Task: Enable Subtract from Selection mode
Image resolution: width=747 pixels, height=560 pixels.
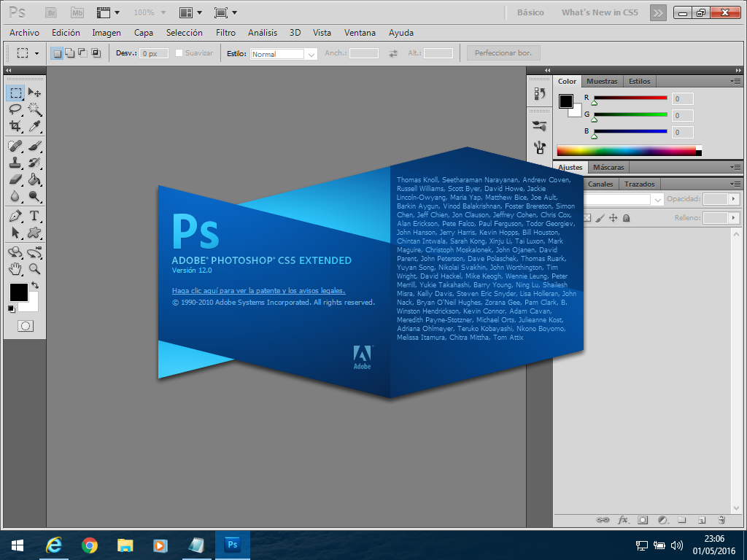Action: pyautogui.click(x=83, y=52)
